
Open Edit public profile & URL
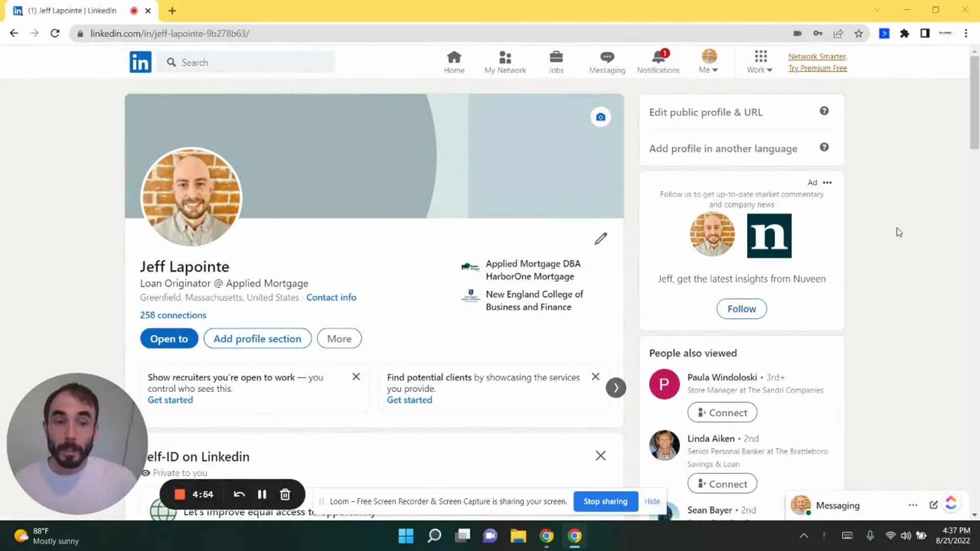705,112
